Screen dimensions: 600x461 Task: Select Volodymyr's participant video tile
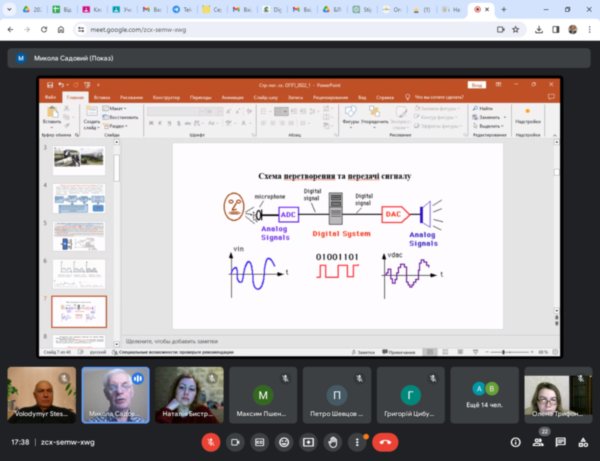pyautogui.click(x=40, y=395)
